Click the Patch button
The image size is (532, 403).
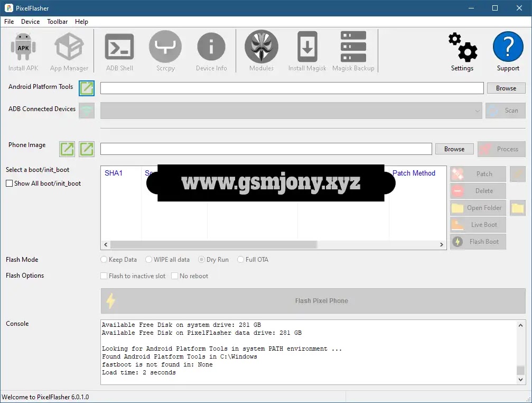(x=478, y=174)
